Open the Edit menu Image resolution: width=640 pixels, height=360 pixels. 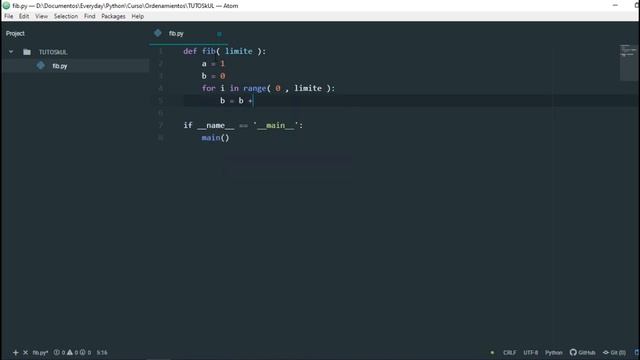click(x=24, y=16)
